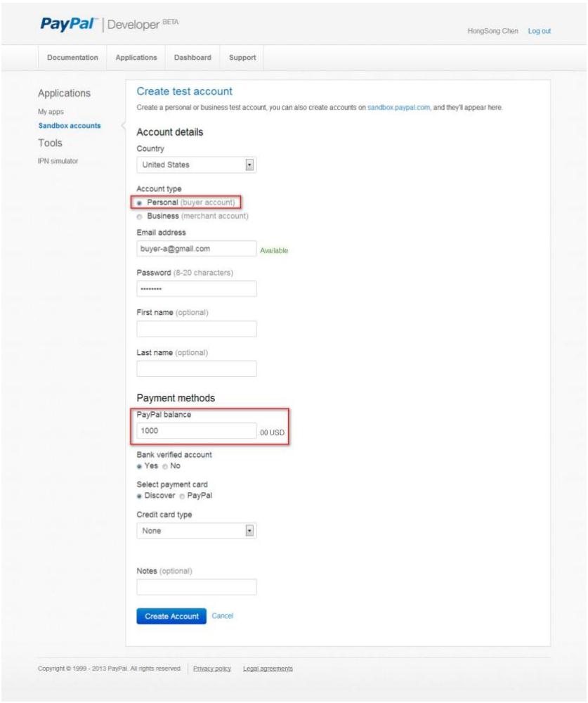588x703 pixels.
Task: Choose Yes for Bank verified account
Action: pyautogui.click(x=139, y=467)
